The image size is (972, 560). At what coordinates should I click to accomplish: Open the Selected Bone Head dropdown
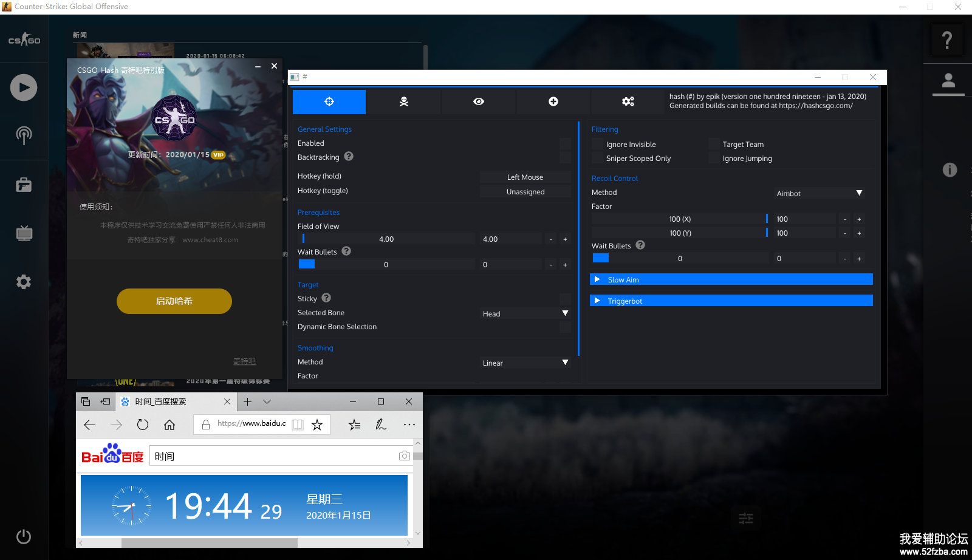[525, 313]
